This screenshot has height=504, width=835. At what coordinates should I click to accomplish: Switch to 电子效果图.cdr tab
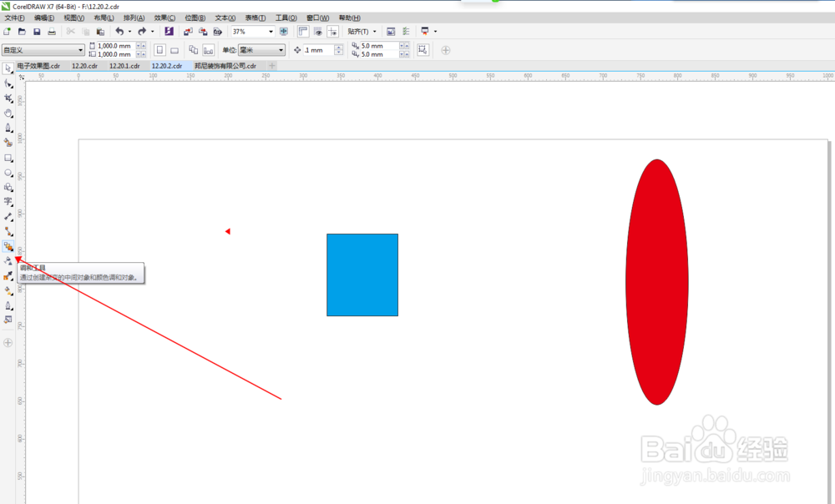click(38, 66)
